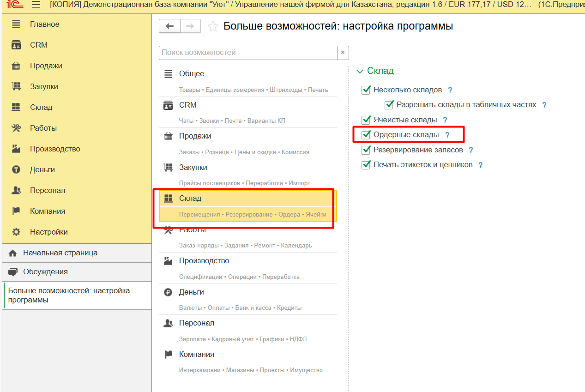Open CRM section in left sidebar
Screen dimensions: 585x392
39,45
